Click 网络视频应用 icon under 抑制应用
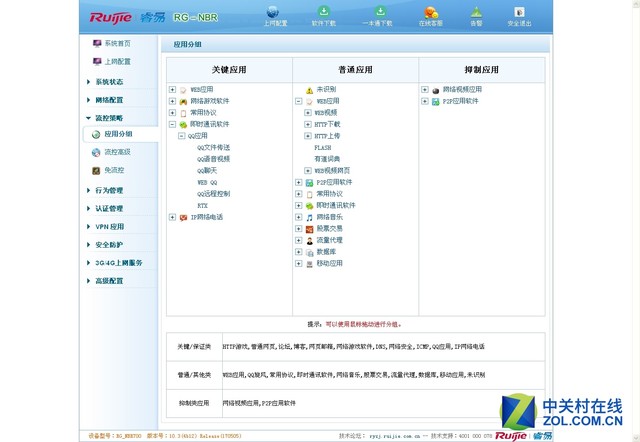640x442 pixels. coord(436,89)
